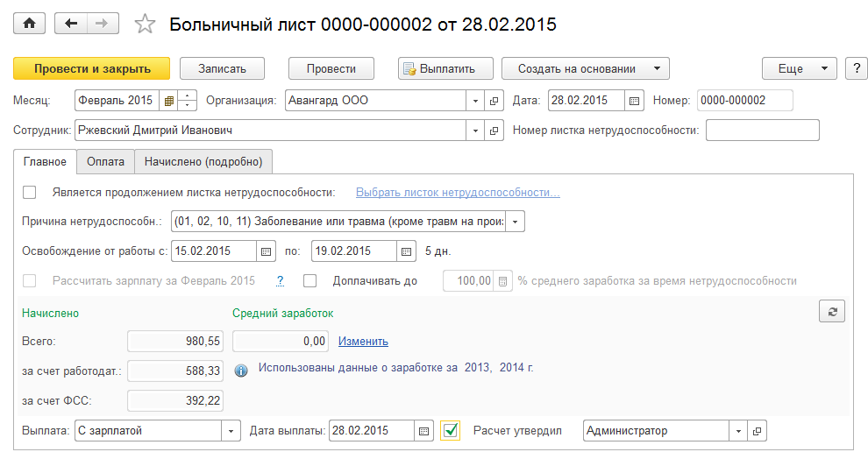
Task: Open the Начислено (подробно) tab
Action: (203, 161)
